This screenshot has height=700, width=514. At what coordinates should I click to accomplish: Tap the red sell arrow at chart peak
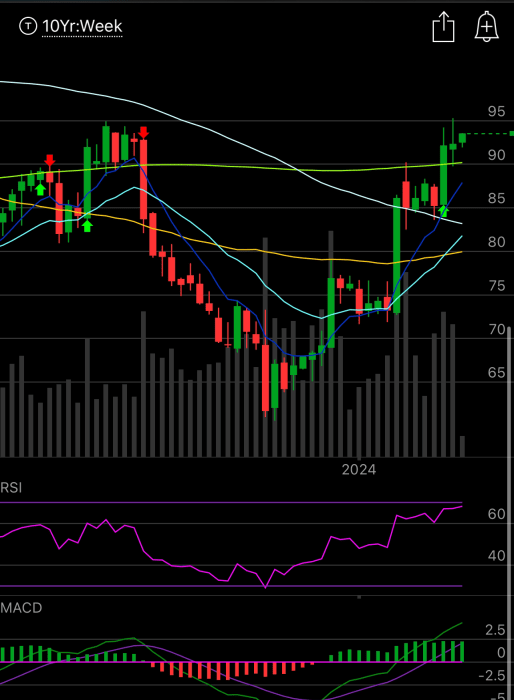click(x=143, y=133)
